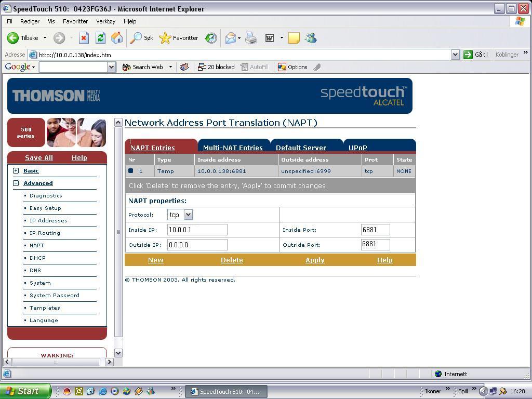Viewport: 532px width, 399px height.
Task: Click the Google toolbar highlighter pen icon
Action: (317, 67)
